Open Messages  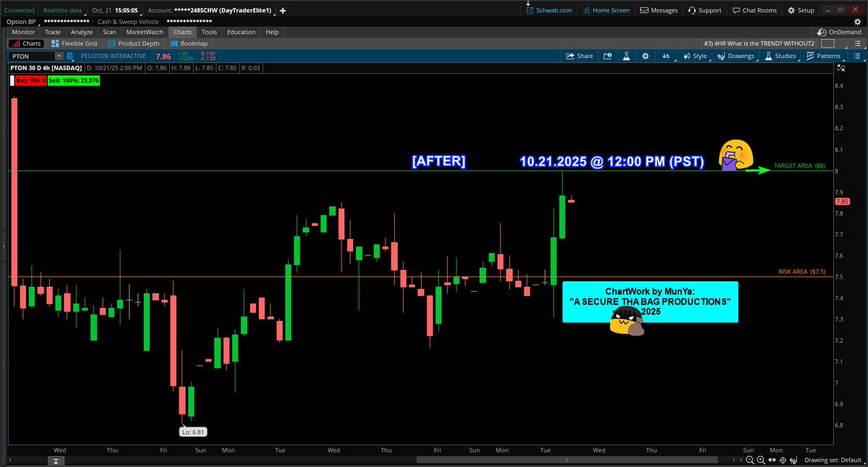click(x=658, y=10)
